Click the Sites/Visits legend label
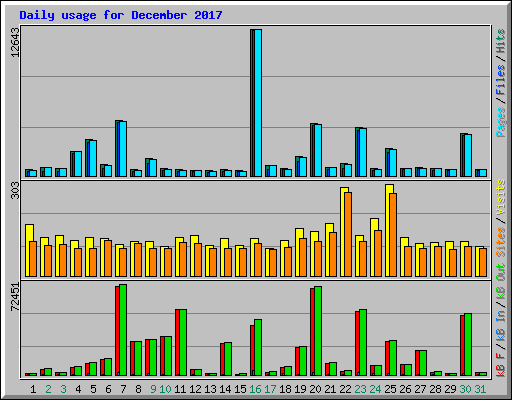 pyautogui.click(x=501, y=218)
